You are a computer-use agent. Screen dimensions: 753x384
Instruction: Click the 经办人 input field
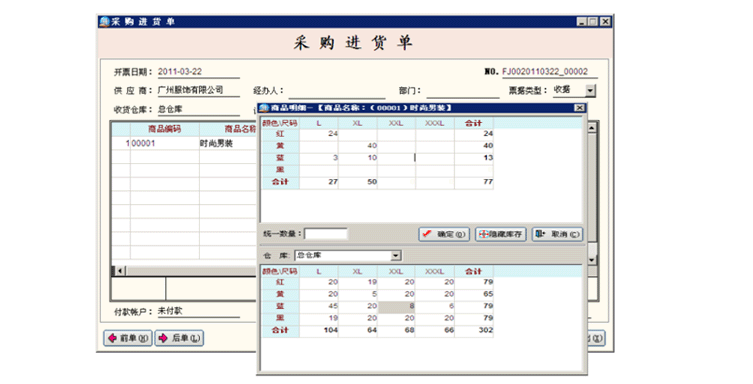click(337, 91)
